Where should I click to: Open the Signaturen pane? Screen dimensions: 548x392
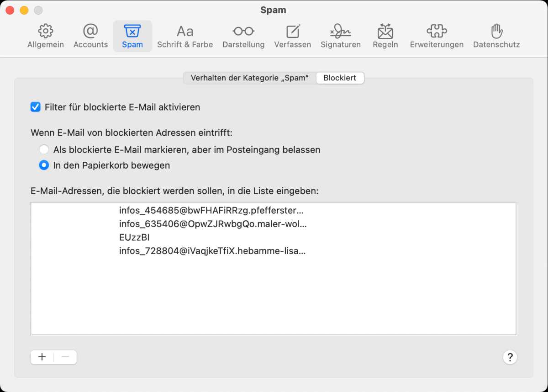tap(341, 36)
